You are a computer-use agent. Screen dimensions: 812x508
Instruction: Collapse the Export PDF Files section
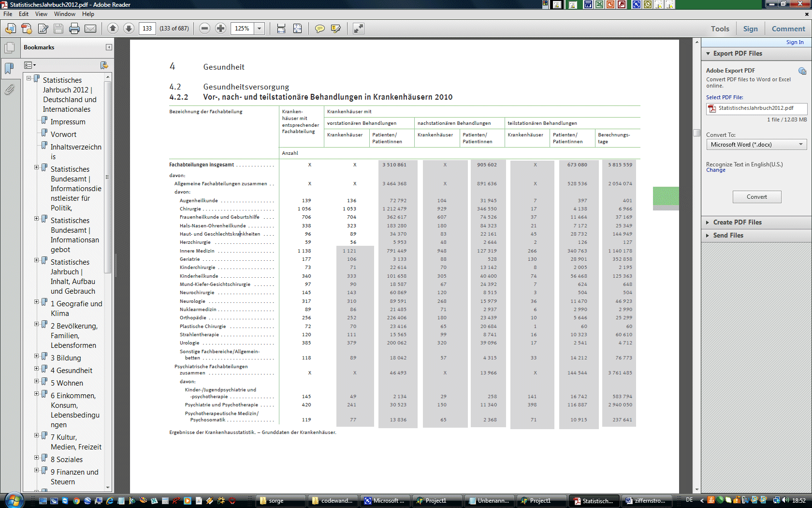(709, 53)
